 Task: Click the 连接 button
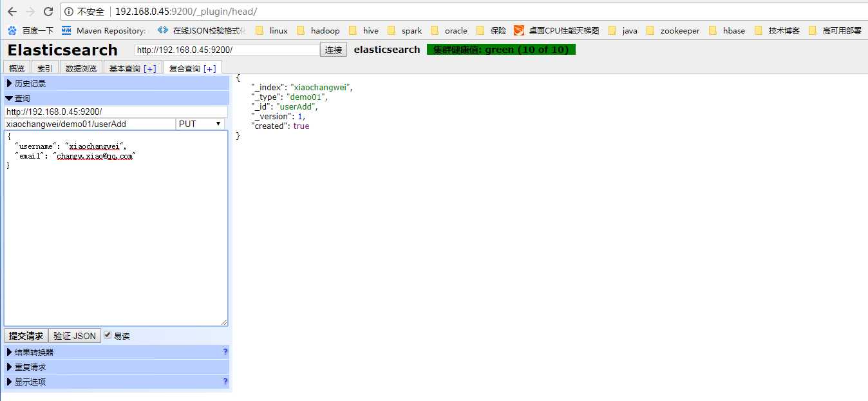coord(334,50)
